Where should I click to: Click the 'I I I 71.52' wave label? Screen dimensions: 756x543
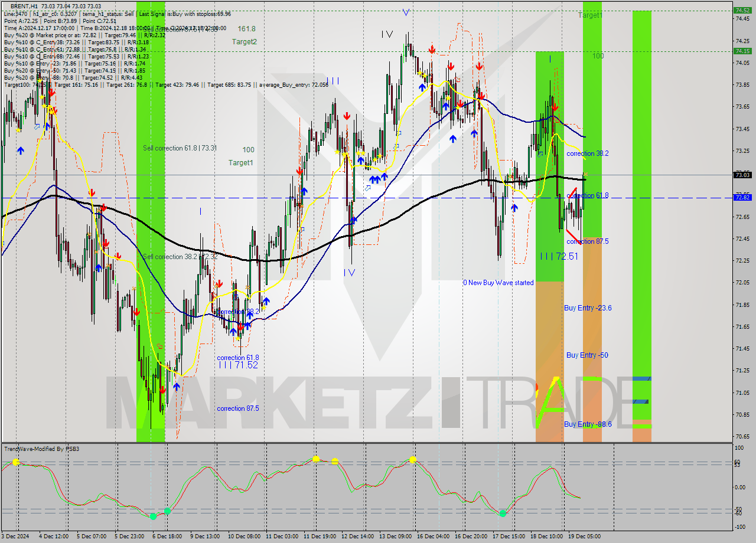(x=238, y=365)
